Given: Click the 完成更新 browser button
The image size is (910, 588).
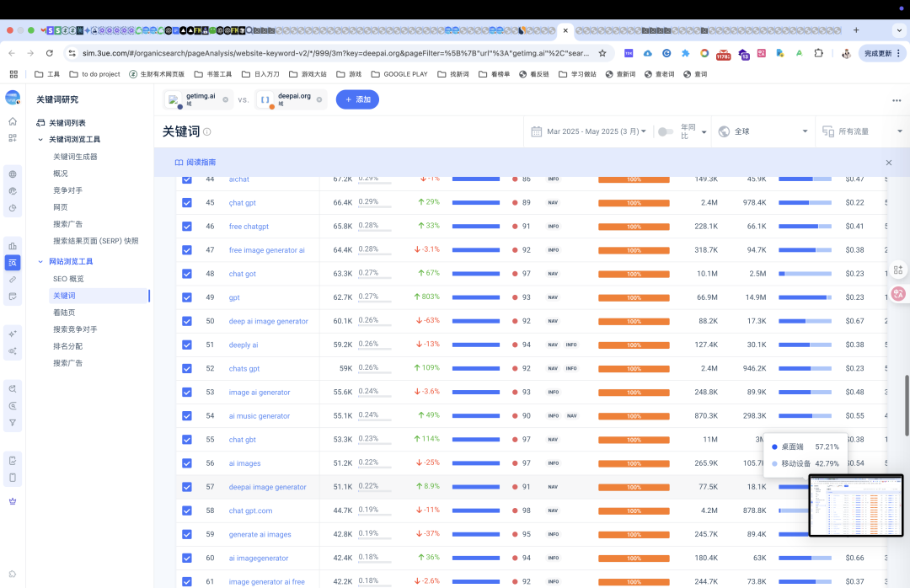Looking at the screenshot, I should click(881, 53).
